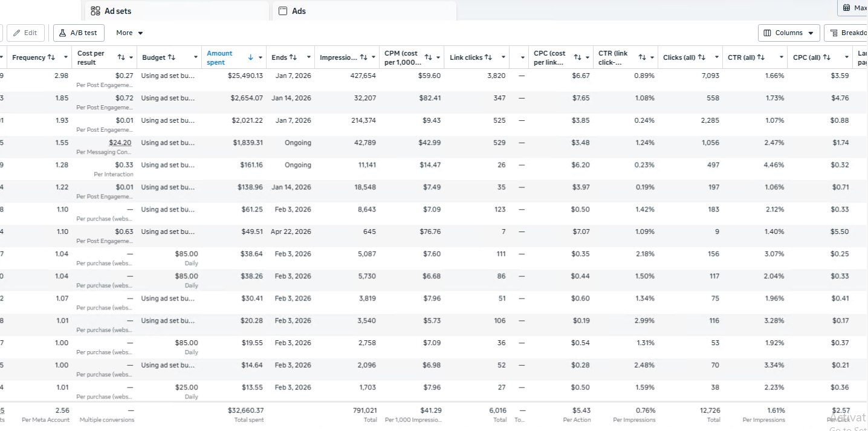Open Amount spent column dropdown menu
The image size is (868, 431).
click(261, 57)
